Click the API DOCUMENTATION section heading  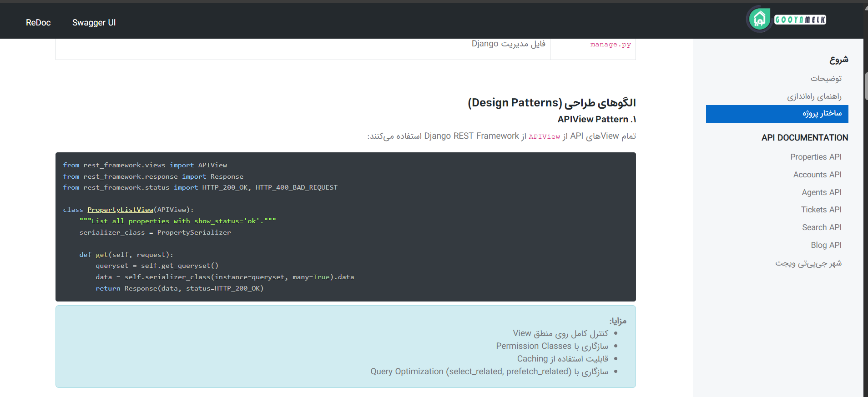805,138
